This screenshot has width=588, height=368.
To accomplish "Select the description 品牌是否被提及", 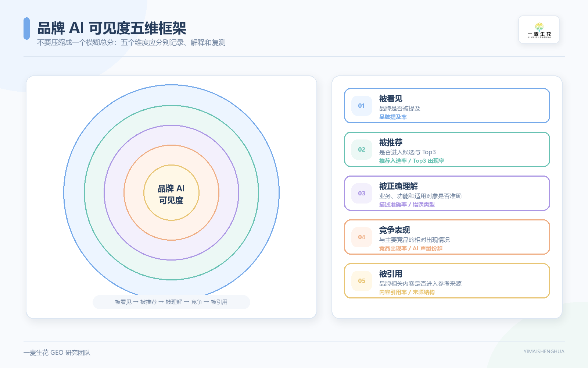I will click(399, 109).
